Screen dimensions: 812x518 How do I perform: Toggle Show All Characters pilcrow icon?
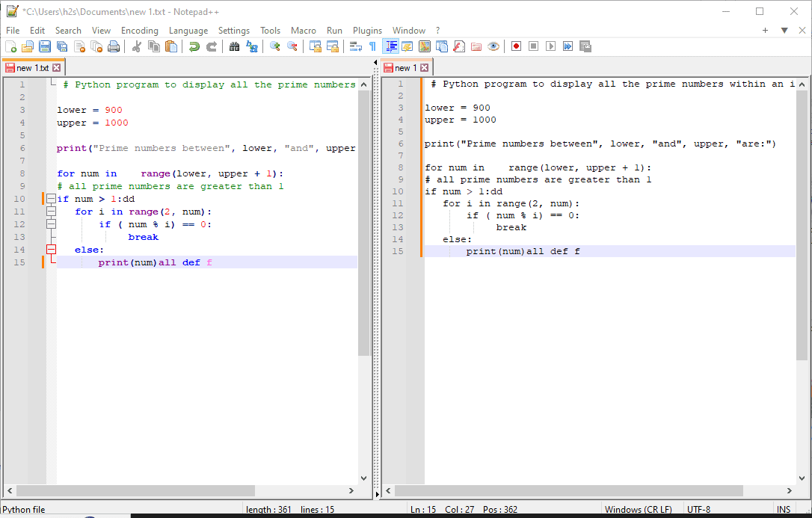(372, 46)
